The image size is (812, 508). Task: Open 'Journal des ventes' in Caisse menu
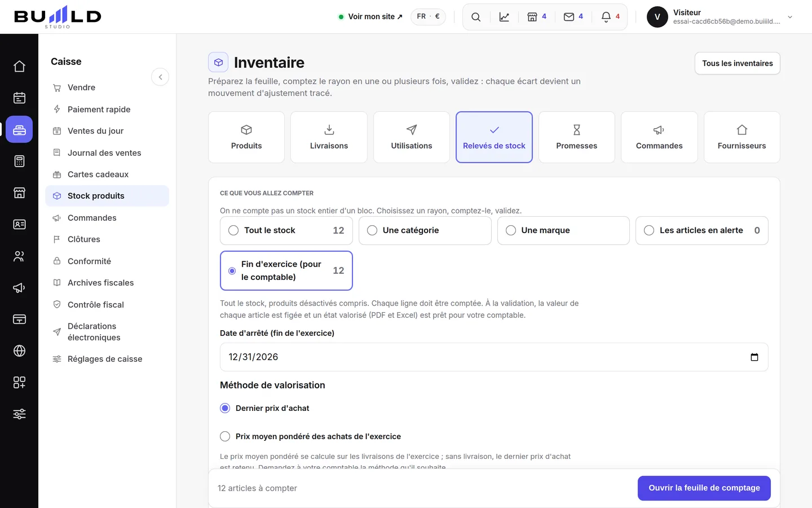tap(107, 153)
